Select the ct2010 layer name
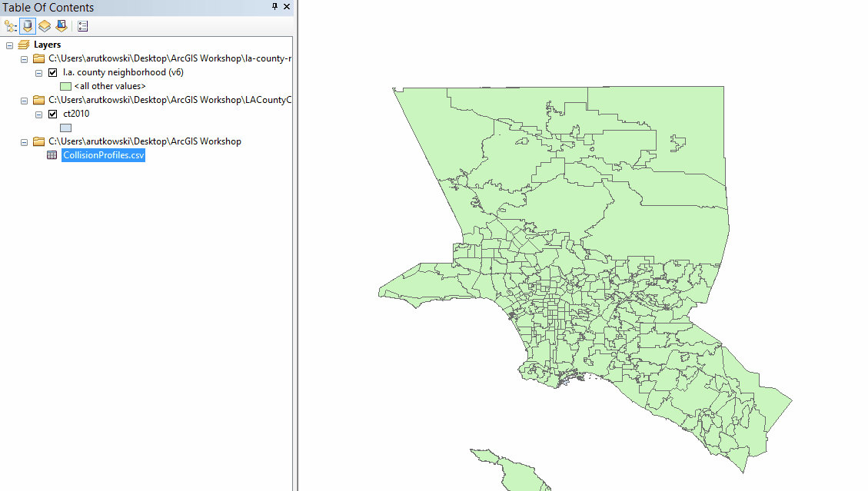Viewport: 868px width, 491px height. click(76, 114)
